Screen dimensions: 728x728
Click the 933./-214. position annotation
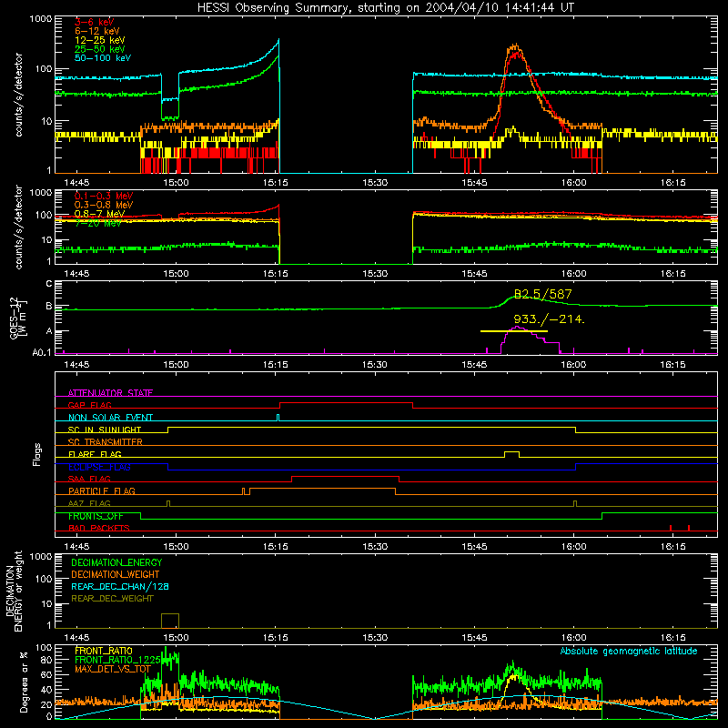pos(549,319)
